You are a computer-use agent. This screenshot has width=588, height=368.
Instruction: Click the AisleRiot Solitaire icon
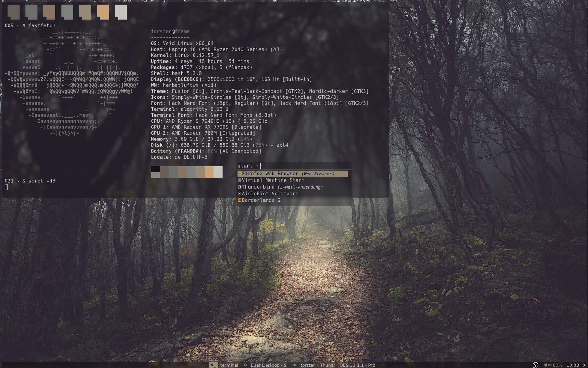[239, 194]
